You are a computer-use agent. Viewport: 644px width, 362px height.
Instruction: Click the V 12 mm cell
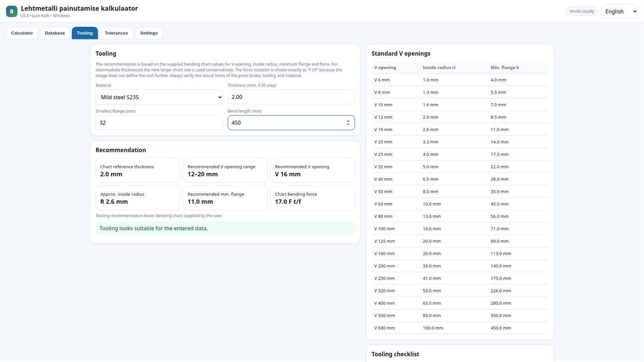(396, 117)
